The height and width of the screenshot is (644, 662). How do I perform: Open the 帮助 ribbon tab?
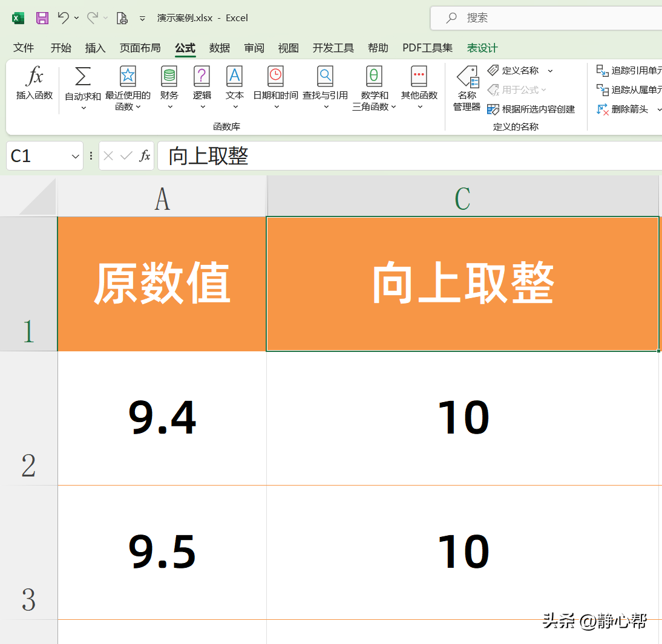pos(378,48)
